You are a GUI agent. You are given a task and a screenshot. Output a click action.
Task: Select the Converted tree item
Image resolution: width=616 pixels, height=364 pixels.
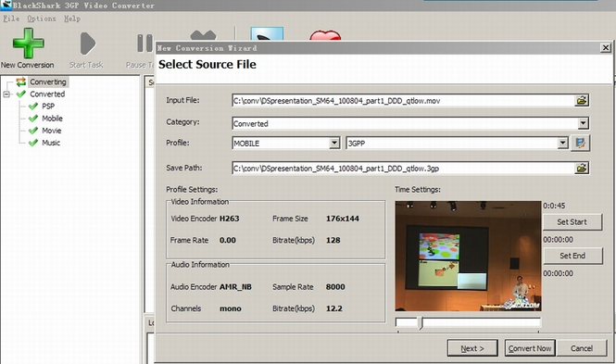[x=47, y=94]
